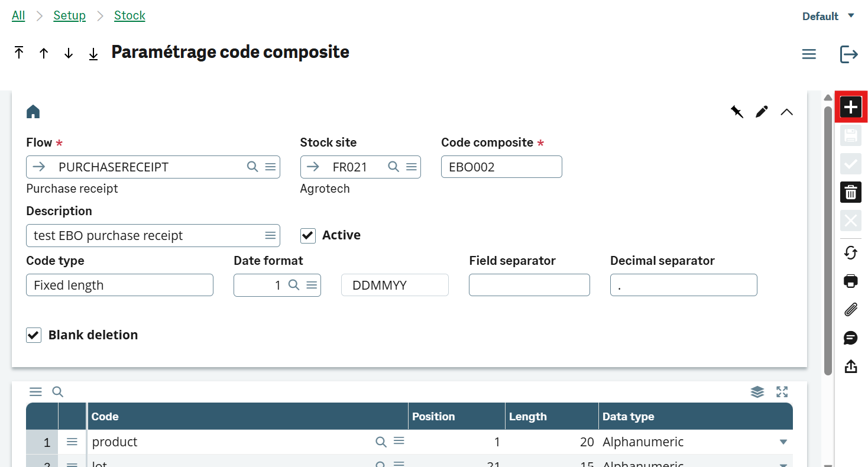Collapse the header section with the chevron
The height and width of the screenshot is (467, 868).
[786, 111]
